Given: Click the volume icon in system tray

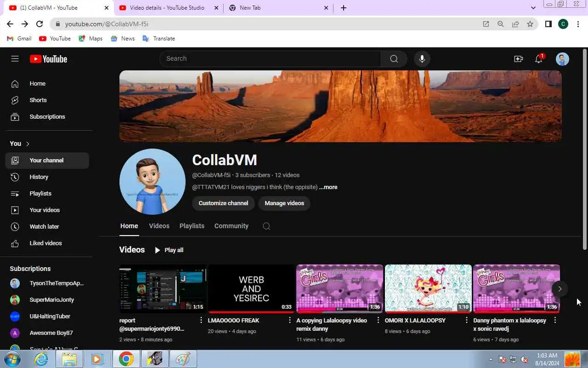Looking at the screenshot, I should click(524, 360).
